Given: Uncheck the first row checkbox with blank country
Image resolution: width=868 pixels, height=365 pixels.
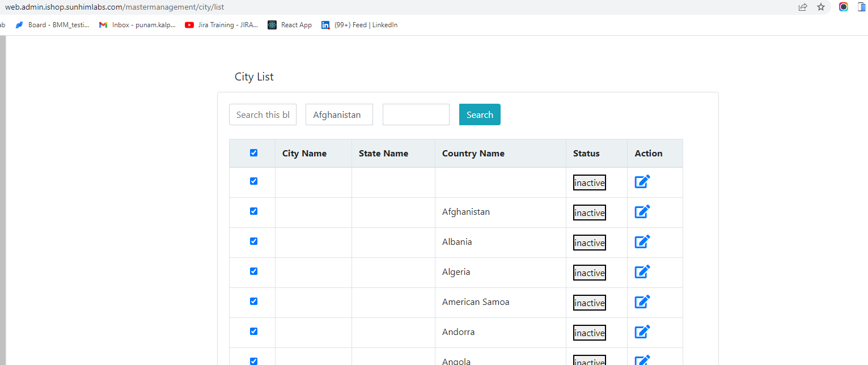Looking at the screenshot, I should tap(253, 181).
